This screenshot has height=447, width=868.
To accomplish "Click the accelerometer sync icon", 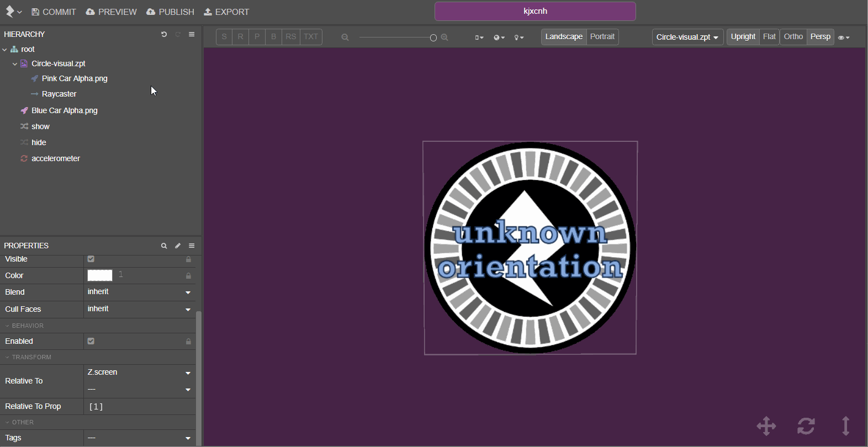I will (x=24, y=158).
